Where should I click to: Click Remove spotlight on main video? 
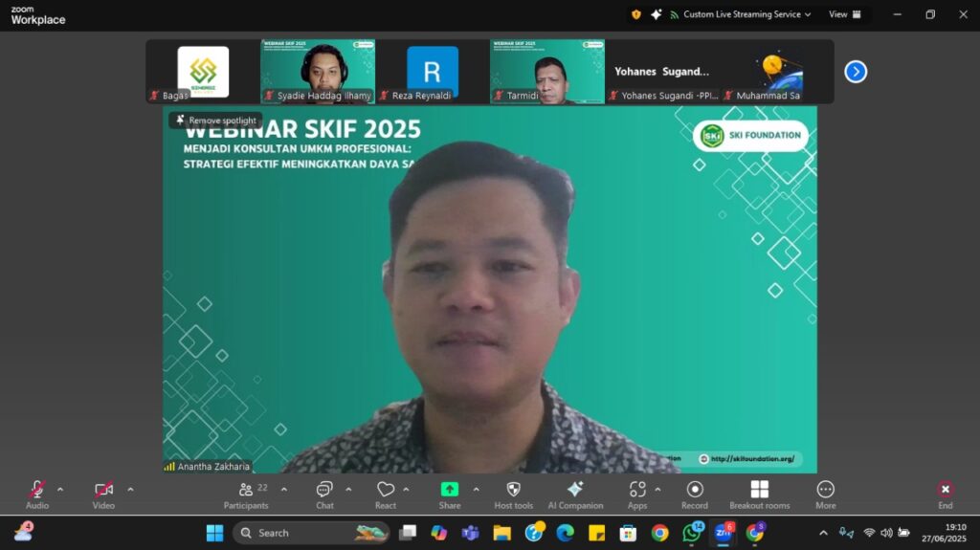[215, 120]
